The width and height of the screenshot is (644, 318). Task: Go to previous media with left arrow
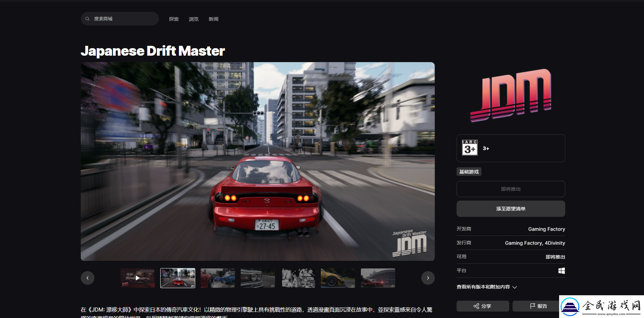88,278
